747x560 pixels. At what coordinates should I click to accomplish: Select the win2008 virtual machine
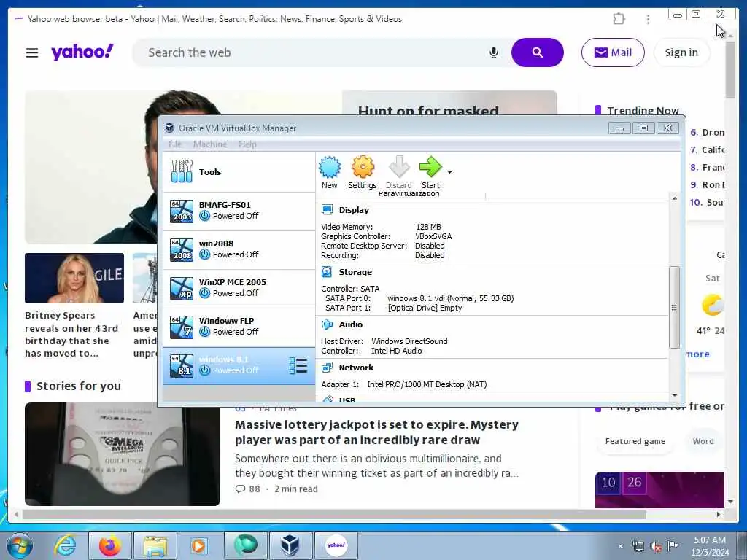click(x=239, y=249)
